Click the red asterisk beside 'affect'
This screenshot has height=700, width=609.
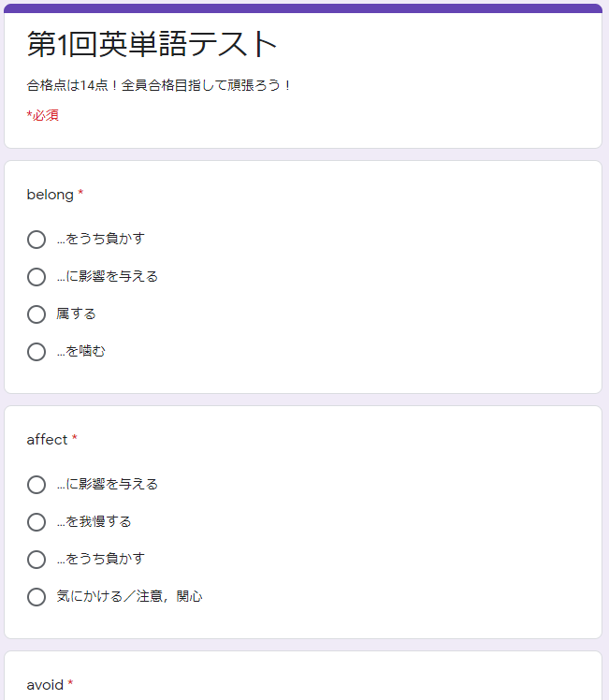tap(75, 438)
